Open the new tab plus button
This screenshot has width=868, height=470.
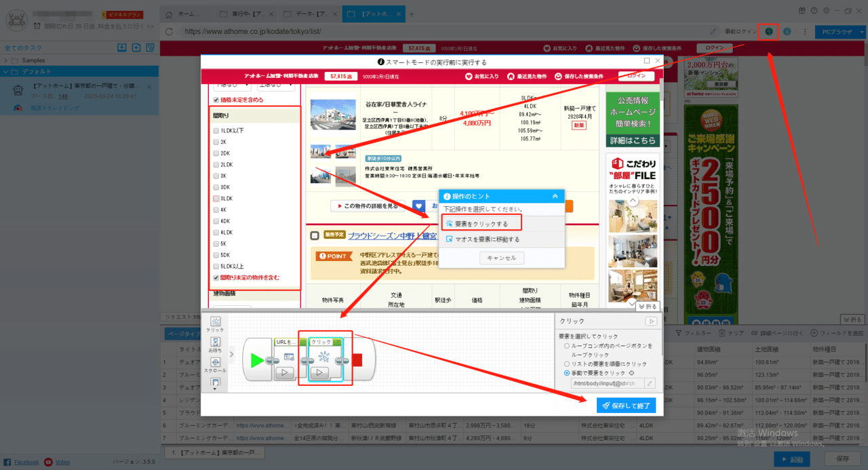411,14
